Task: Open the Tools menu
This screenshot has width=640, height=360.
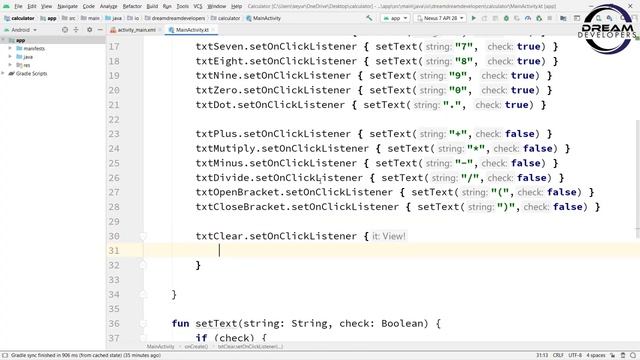Action: coord(182,6)
